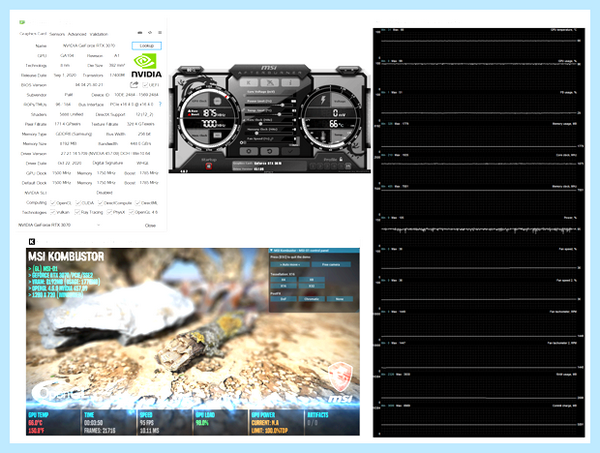Click the memory chip icon in left gauge
The width and height of the screenshot is (600, 453).
pyautogui.click(x=217, y=135)
